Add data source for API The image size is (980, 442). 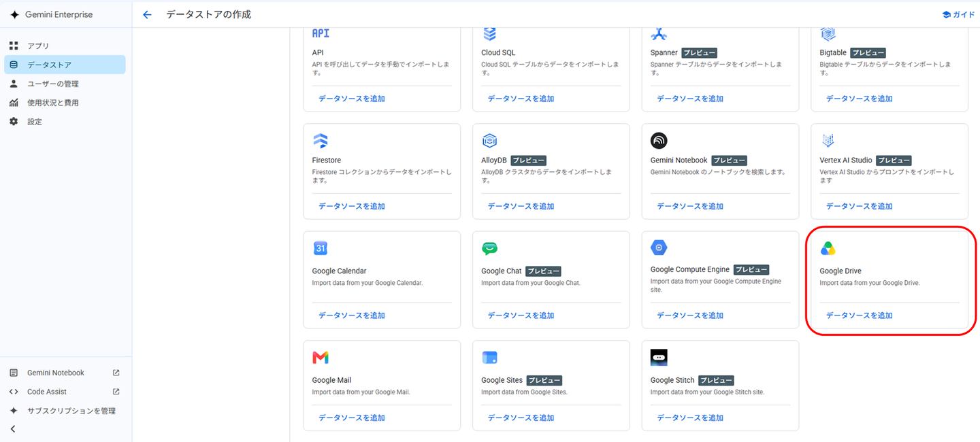point(352,99)
